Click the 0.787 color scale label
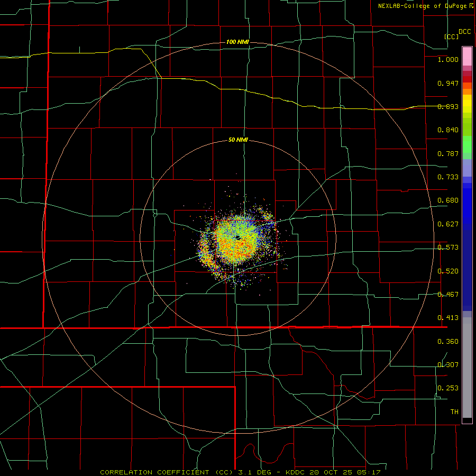Image resolution: width=476 pixels, height=476 pixels. coord(448,153)
